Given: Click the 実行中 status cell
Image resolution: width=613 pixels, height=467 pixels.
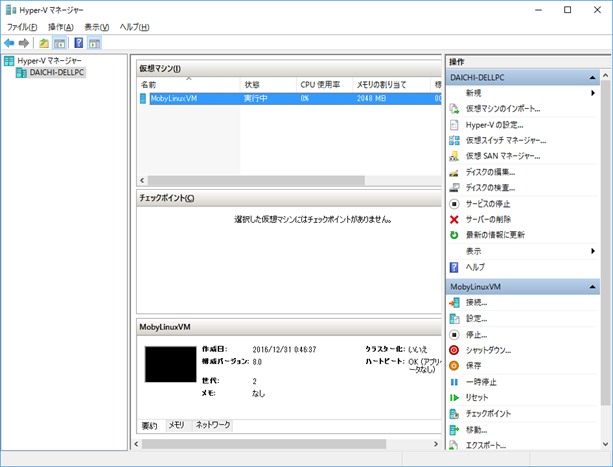Looking at the screenshot, I should tap(256, 98).
